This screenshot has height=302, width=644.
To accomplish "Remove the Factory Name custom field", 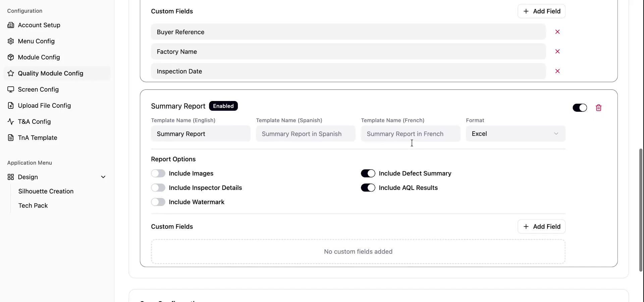I will tap(557, 51).
